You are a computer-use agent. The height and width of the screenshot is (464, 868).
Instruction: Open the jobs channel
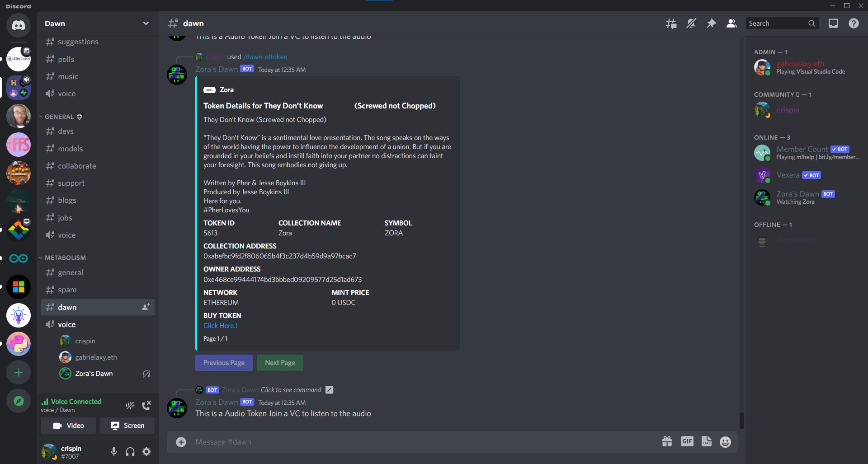pos(98,218)
